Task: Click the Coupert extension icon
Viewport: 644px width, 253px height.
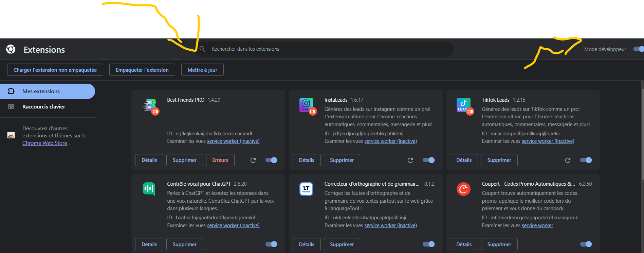Action: (x=463, y=189)
